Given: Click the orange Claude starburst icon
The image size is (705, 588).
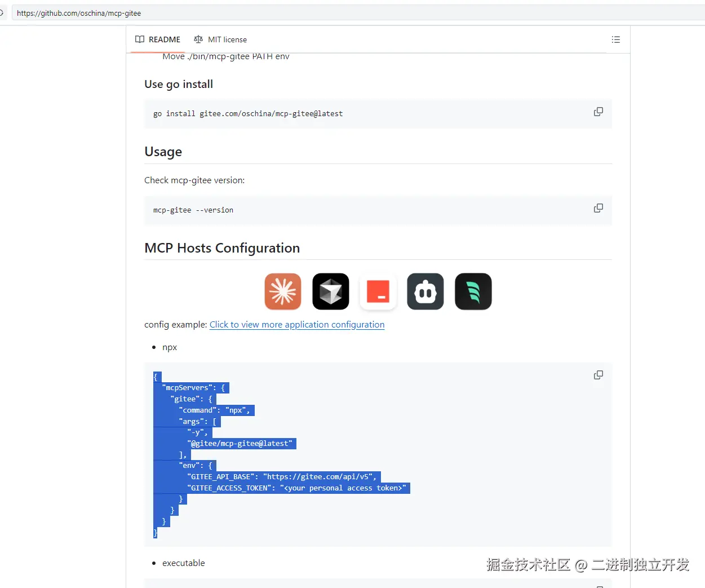Looking at the screenshot, I should tap(283, 291).
